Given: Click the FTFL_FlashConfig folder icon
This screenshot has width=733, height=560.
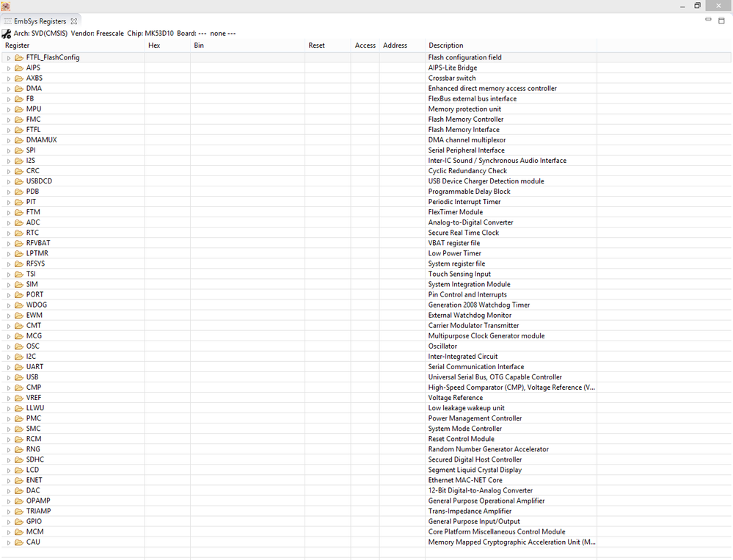Looking at the screenshot, I should (x=18, y=57).
